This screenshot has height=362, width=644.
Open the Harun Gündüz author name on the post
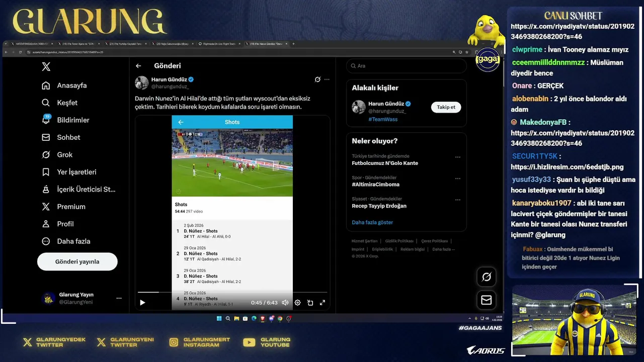[169, 79]
